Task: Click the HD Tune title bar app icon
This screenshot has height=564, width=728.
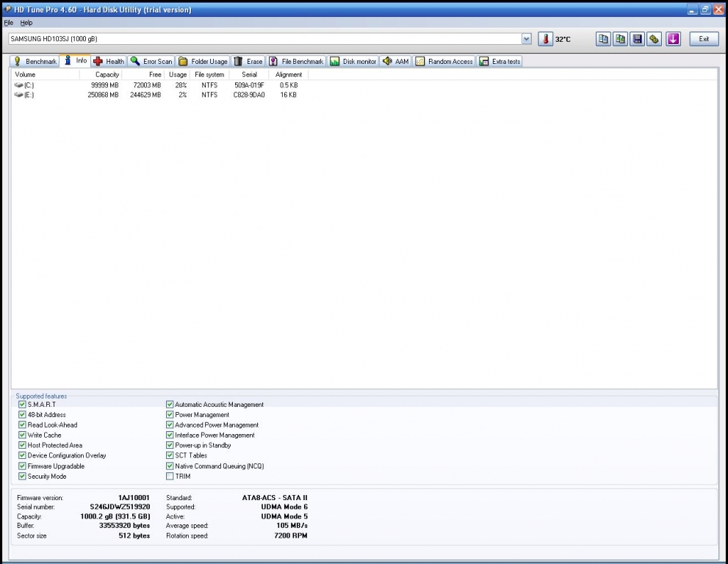Action: pyautogui.click(x=7, y=10)
